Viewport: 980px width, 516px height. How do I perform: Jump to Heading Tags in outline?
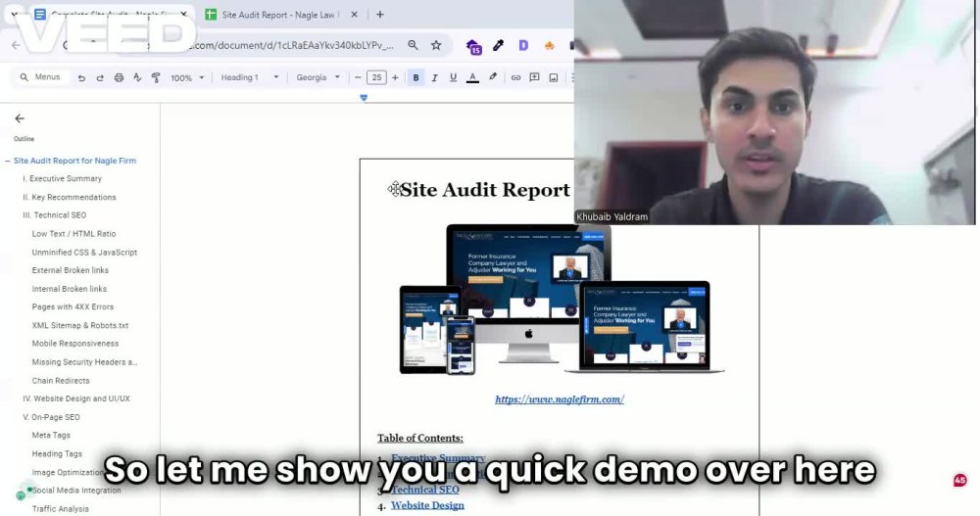[x=57, y=454]
